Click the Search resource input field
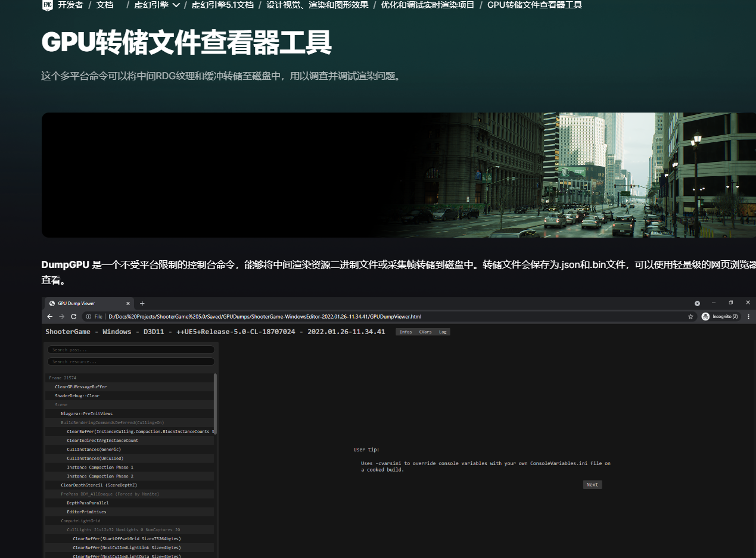 131,361
